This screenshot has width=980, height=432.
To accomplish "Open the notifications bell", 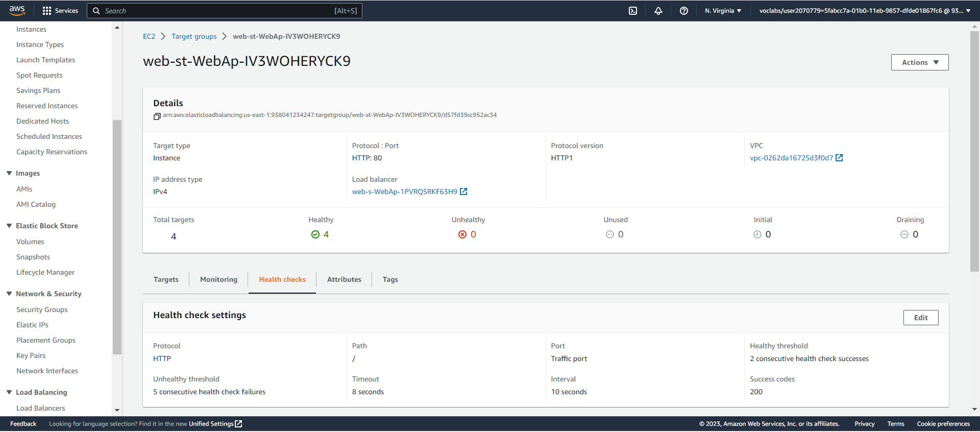I will pyautogui.click(x=658, y=11).
